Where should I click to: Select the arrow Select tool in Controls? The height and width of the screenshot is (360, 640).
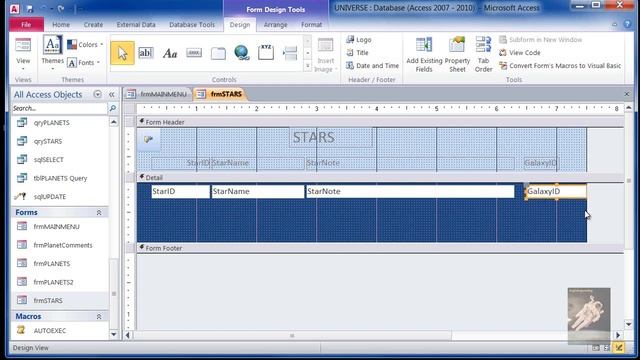122,53
